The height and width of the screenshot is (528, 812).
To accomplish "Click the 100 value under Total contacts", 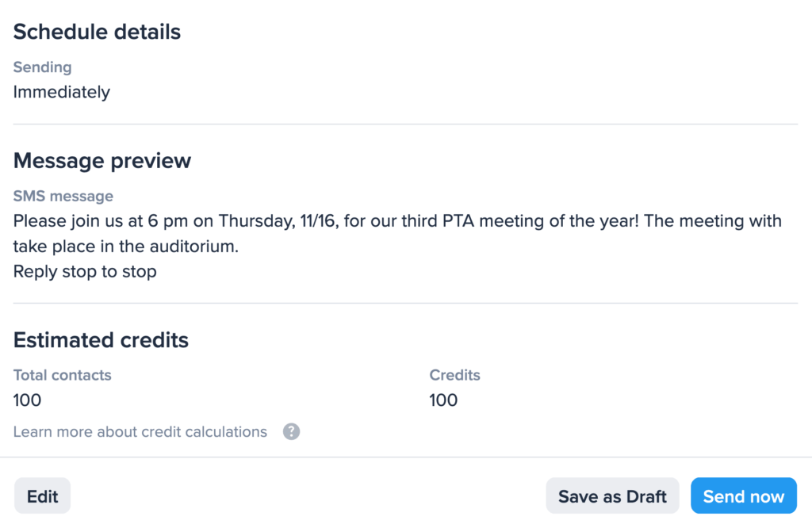I will pyautogui.click(x=27, y=400).
